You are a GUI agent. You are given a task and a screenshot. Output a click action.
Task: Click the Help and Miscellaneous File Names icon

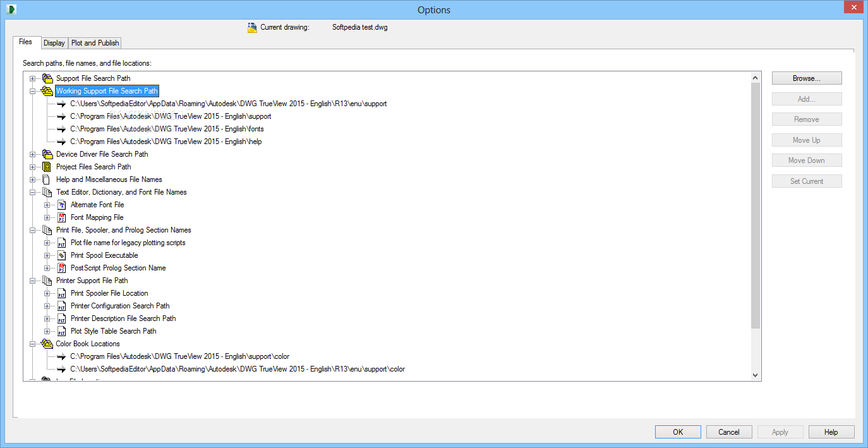[x=45, y=179]
